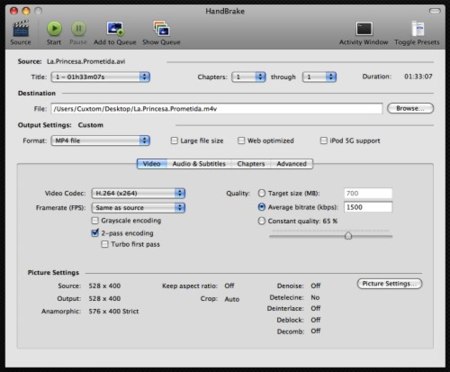Viewport: 450px width, 372px height.
Task: Click the Add to Queue icon
Action: point(115,29)
